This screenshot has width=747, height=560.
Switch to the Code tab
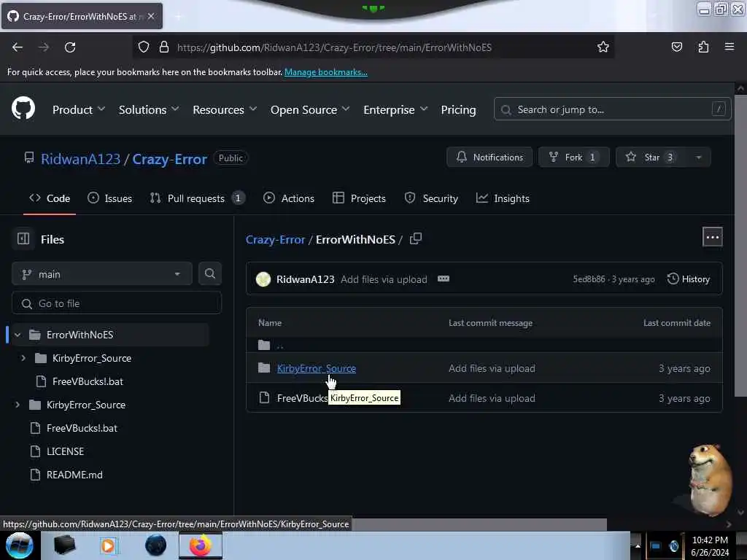pyautogui.click(x=50, y=198)
